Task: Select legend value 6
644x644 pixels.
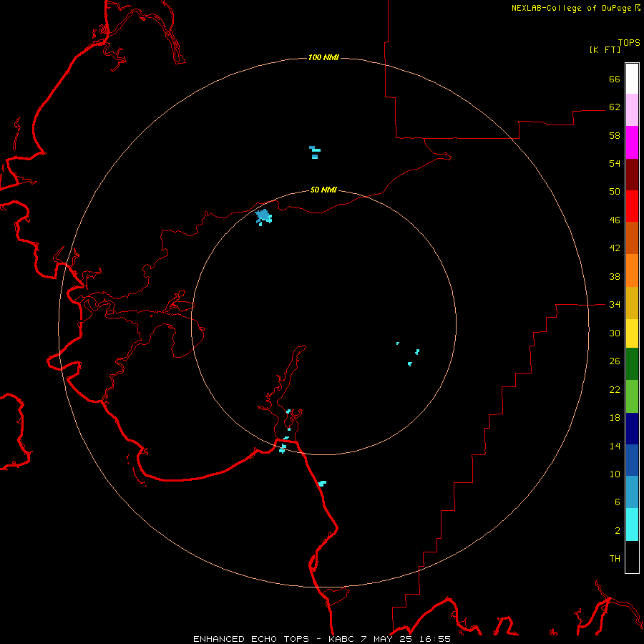Action: (x=618, y=502)
